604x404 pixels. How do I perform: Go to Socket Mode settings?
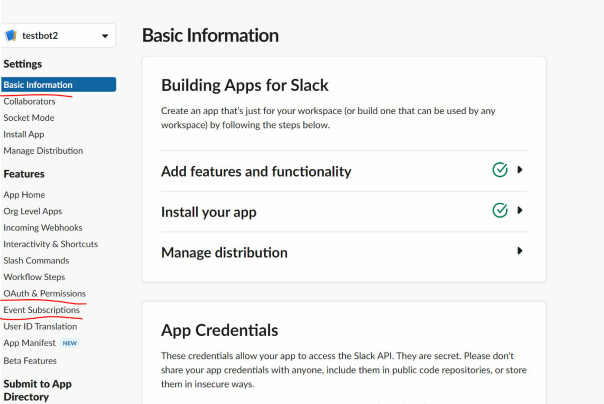pos(29,118)
